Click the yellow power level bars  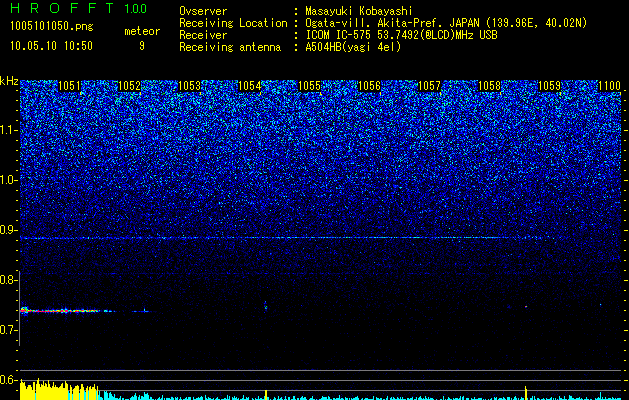click(x=59, y=390)
